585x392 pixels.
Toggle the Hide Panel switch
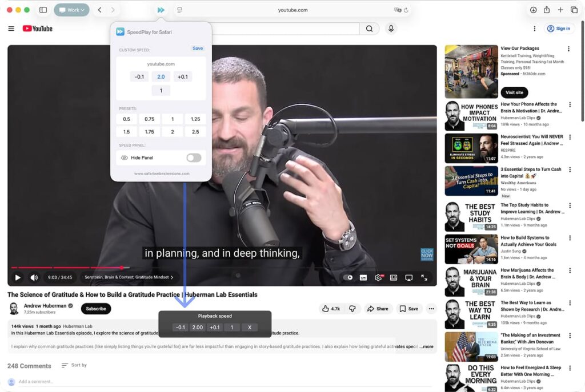(194, 157)
